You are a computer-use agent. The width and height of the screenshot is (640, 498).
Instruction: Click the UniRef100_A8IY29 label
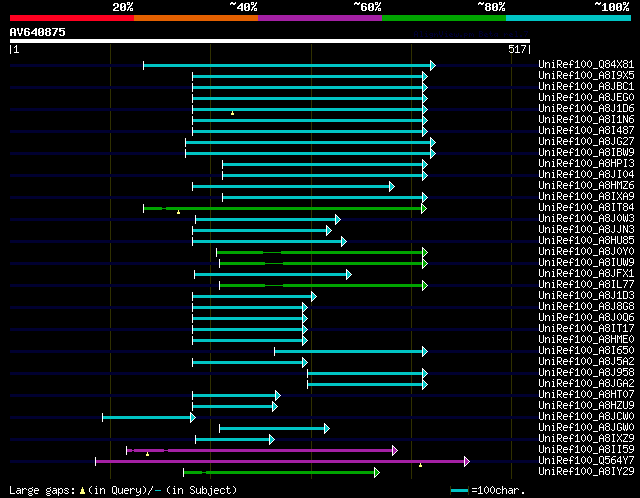pos(586,472)
